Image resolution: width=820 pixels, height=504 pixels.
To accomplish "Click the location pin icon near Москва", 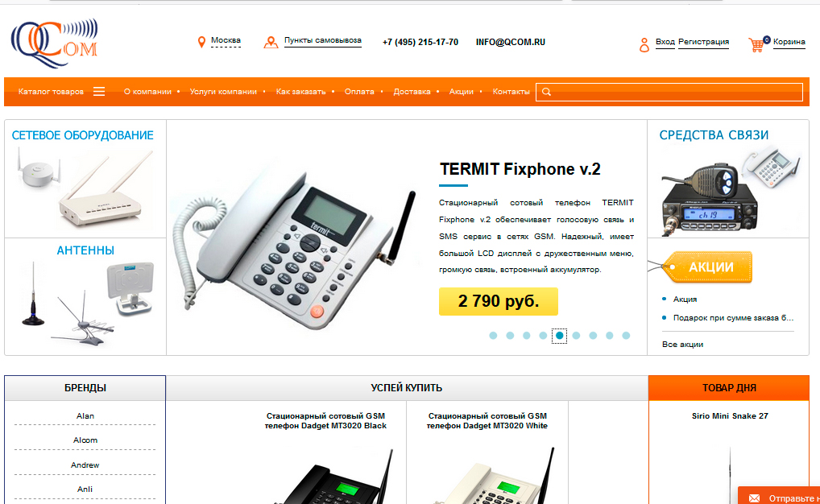I will 201,43.
